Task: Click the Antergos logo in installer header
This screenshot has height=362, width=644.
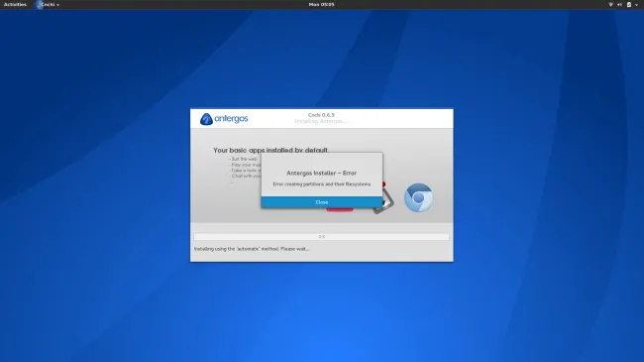Action: pyautogui.click(x=224, y=119)
